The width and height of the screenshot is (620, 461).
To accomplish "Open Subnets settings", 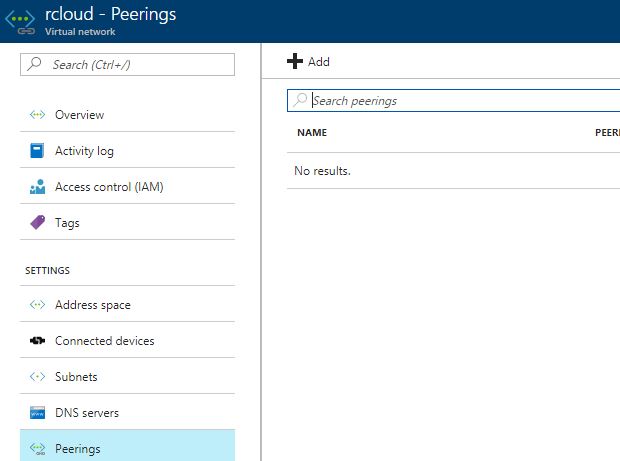I will (x=127, y=376).
